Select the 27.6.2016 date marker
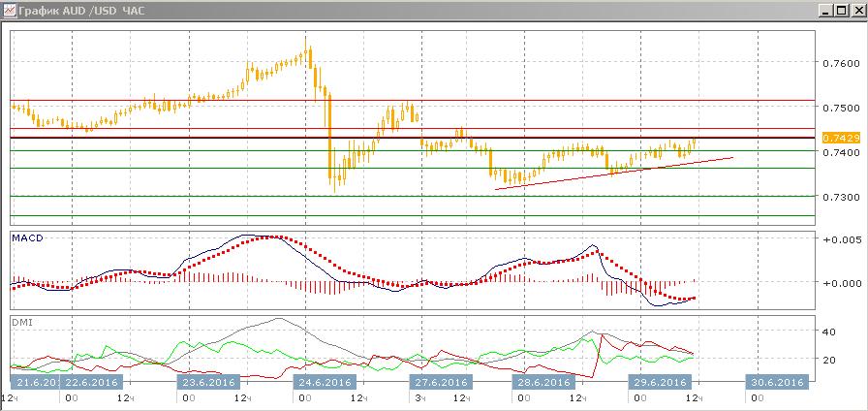 440,382
